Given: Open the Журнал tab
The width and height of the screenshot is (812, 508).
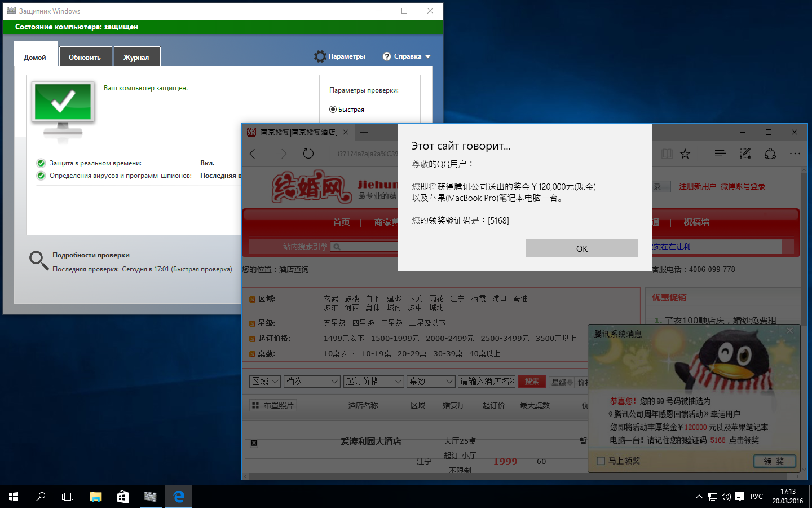Looking at the screenshot, I should pyautogui.click(x=136, y=57).
